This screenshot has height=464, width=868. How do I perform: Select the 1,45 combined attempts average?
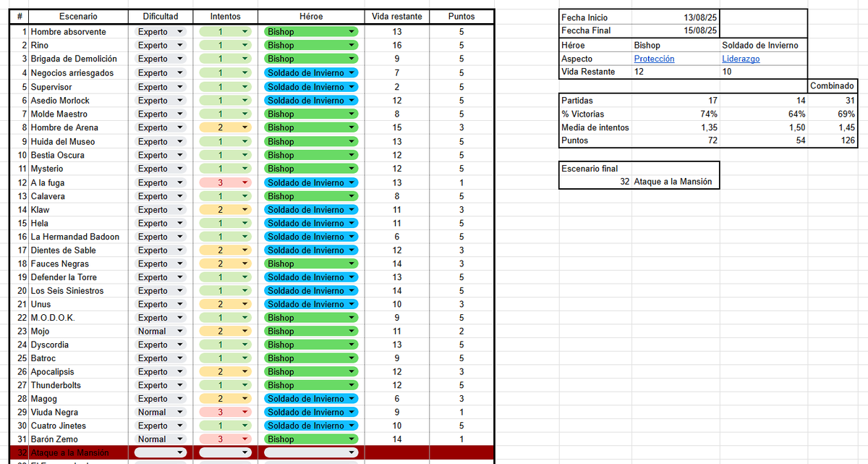[832, 127]
